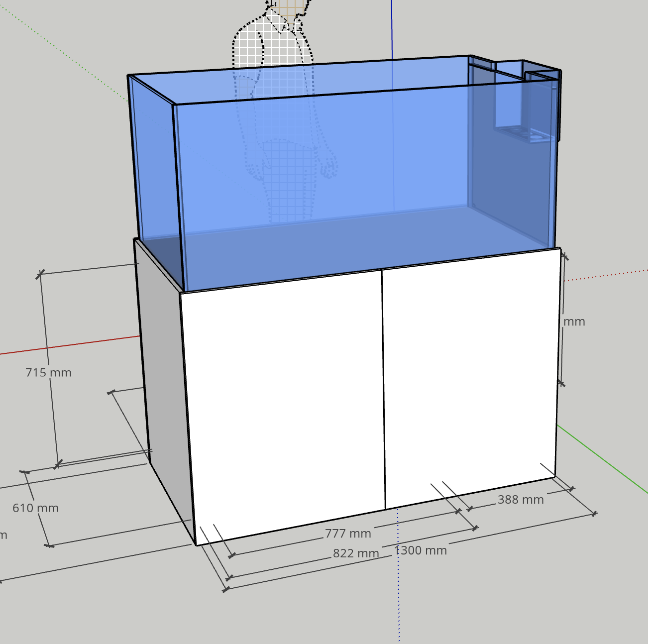Pick the 822 mm dimension text
The image size is (648, 644).
pyautogui.click(x=356, y=553)
